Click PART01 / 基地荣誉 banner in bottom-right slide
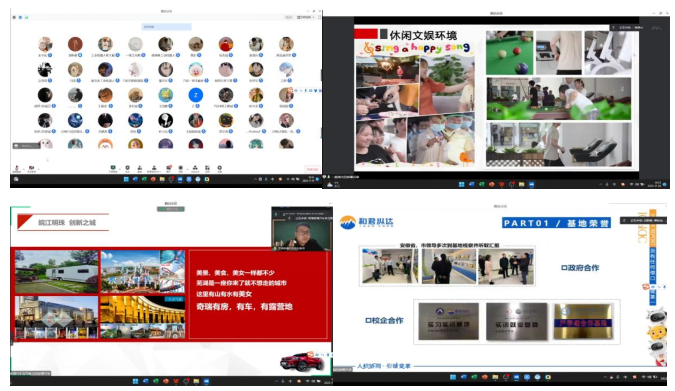The image size is (675, 391). point(556,223)
